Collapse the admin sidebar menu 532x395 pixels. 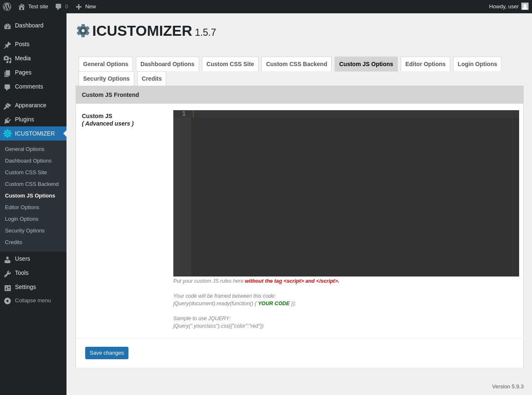click(33, 301)
